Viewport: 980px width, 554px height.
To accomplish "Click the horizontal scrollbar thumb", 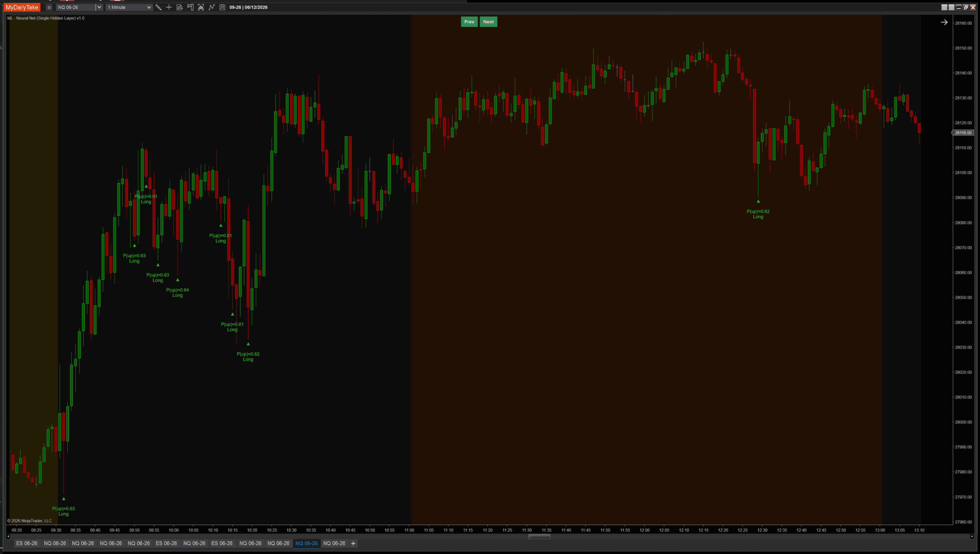I will point(539,537).
